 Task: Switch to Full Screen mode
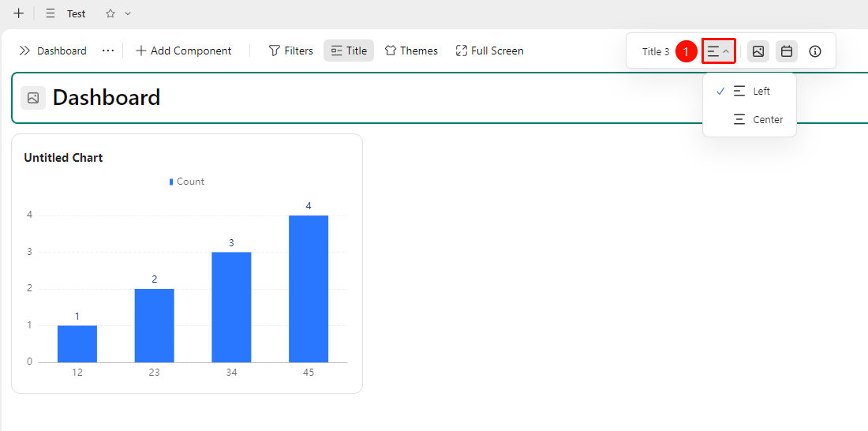point(489,51)
